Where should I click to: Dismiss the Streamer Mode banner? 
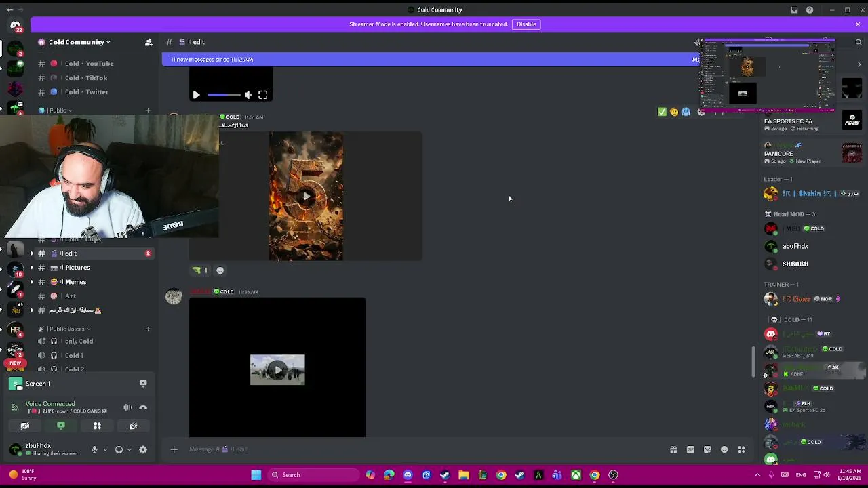click(858, 24)
